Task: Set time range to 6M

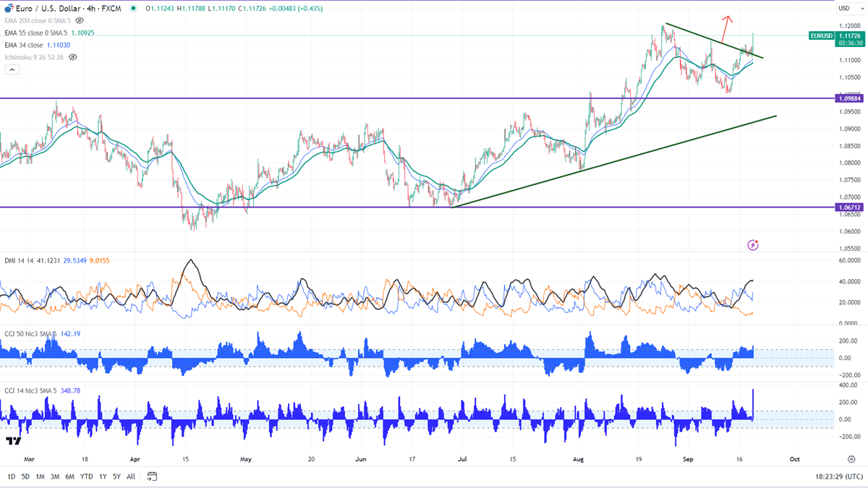Action: tap(69, 476)
